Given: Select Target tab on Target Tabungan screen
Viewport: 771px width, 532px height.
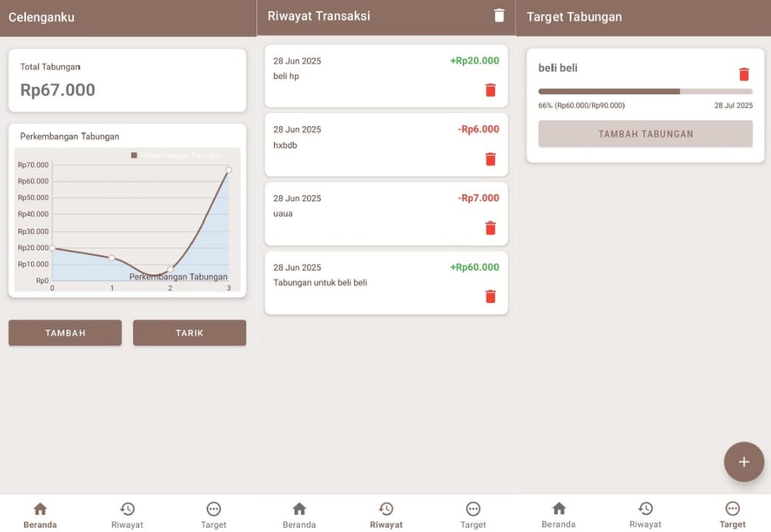Looking at the screenshot, I should (x=732, y=515).
